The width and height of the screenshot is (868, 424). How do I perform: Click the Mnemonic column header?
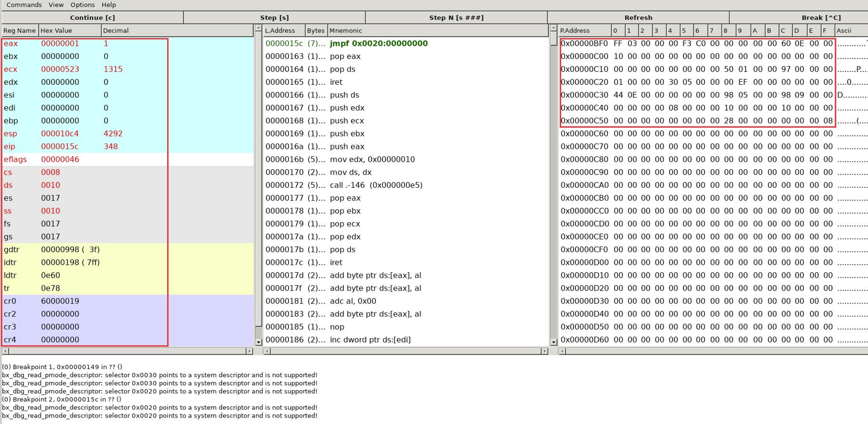click(x=437, y=30)
